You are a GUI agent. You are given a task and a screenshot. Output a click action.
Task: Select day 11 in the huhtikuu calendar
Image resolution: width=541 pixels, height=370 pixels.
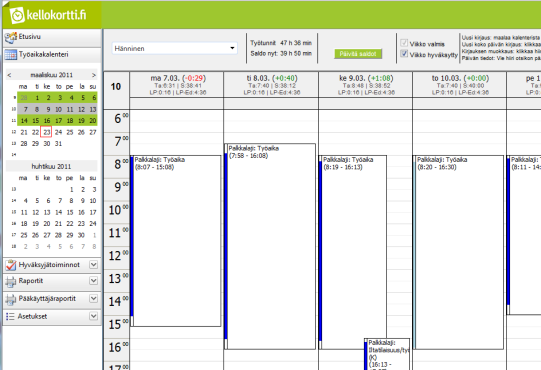tap(24, 212)
